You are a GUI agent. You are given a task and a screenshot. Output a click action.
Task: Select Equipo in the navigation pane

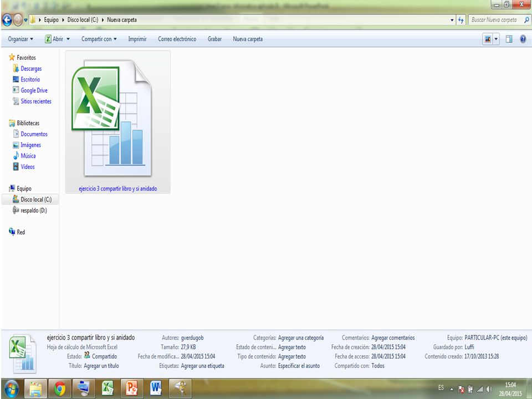[x=21, y=188]
